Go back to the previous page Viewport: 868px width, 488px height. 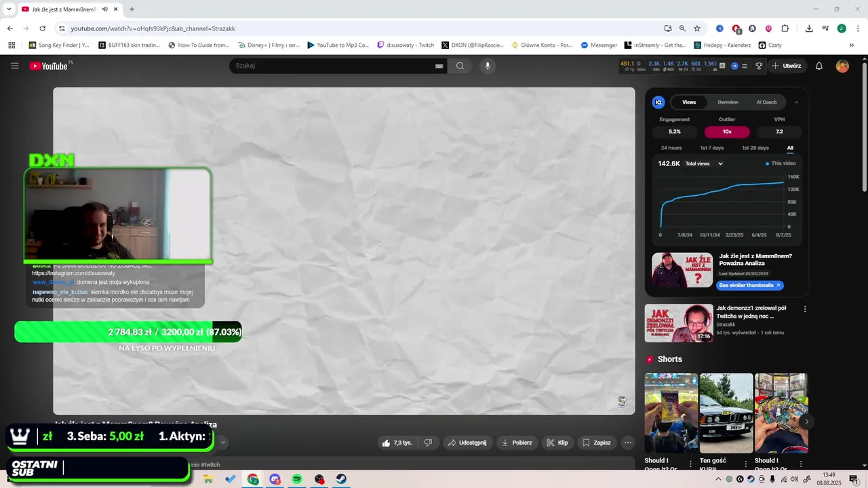[x=9, y=28]
